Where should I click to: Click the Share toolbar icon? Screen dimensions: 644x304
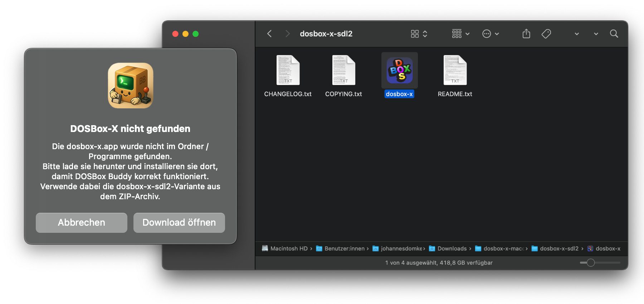[526, 34]
